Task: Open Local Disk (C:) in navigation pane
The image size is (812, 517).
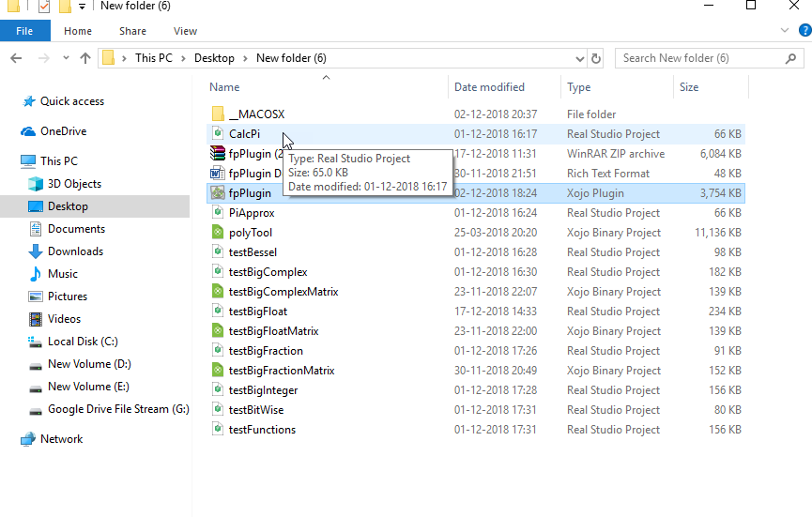Action: (83, 342)
